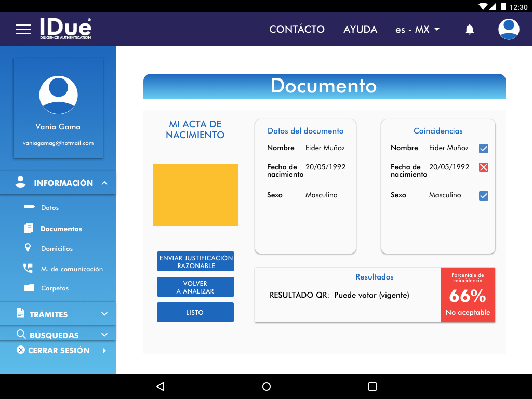Open the Contácto menu item

coord(297,30)
